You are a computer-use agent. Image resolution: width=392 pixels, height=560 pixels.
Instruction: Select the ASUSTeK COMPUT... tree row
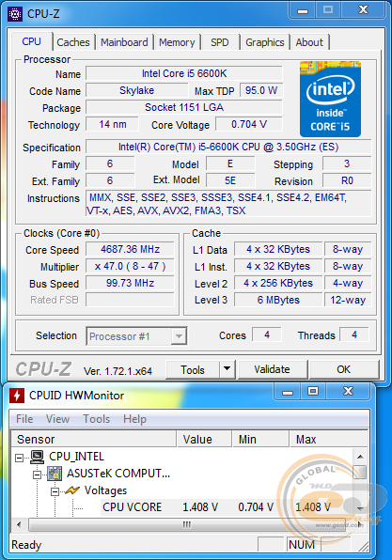click(x=118, y=474)
